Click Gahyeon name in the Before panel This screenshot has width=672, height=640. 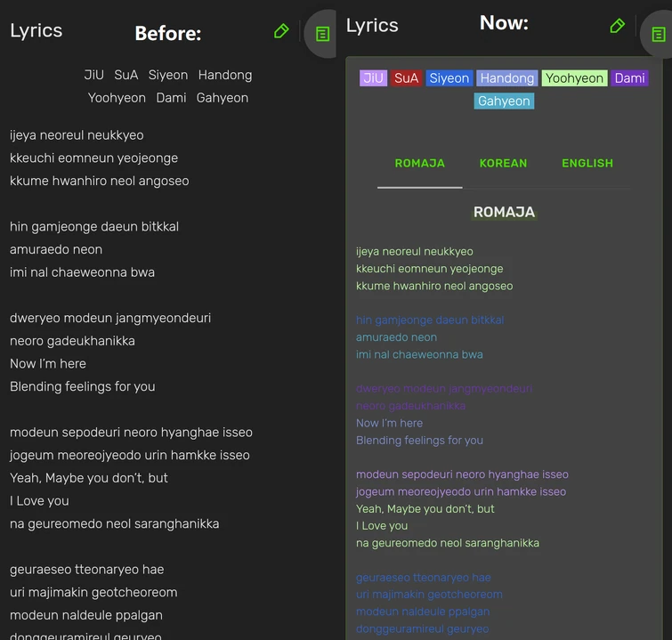pos(223,98)
